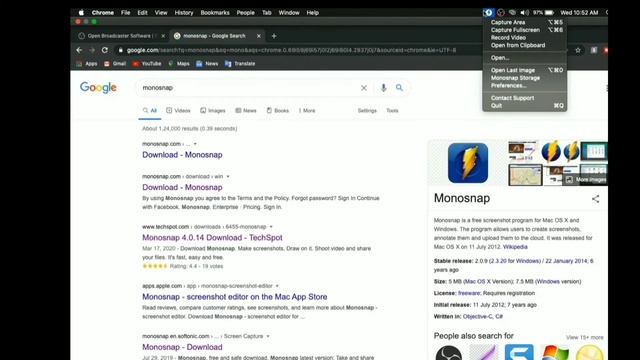Open More images in knowledge panel

586,180
